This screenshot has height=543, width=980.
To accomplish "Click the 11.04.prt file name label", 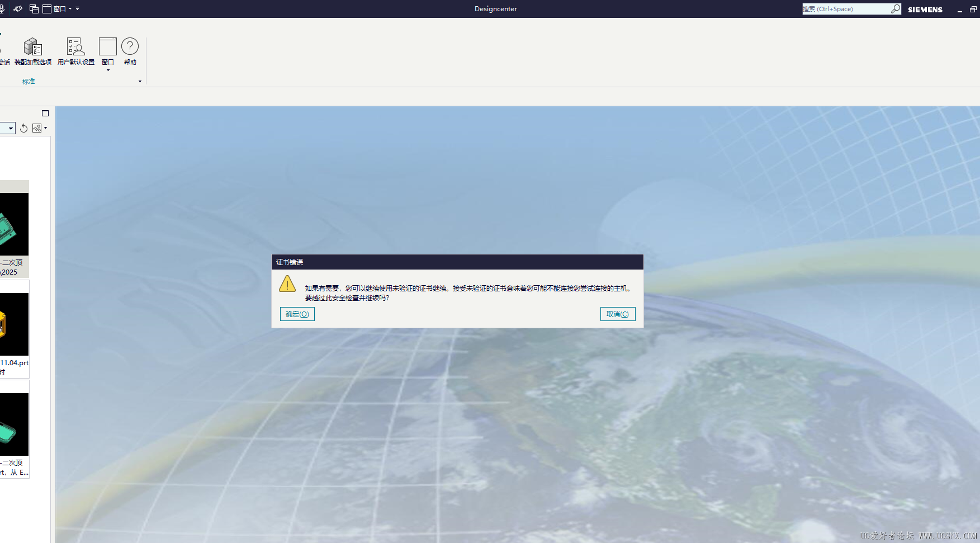I will click(15, 363).
